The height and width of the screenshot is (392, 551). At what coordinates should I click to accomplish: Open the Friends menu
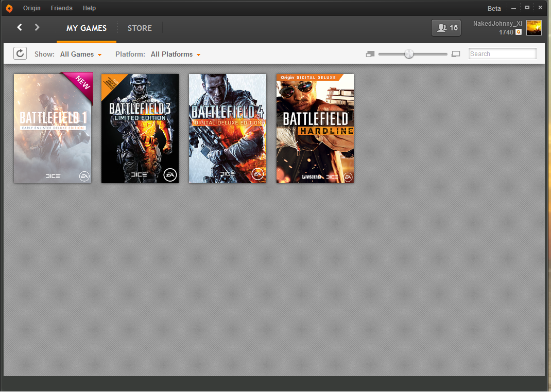(x=61, y=8)
